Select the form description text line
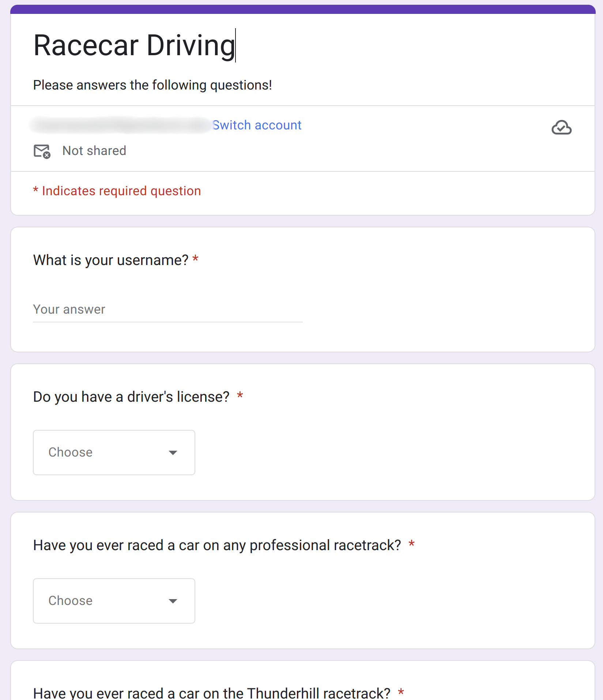 tap(152, 85)
